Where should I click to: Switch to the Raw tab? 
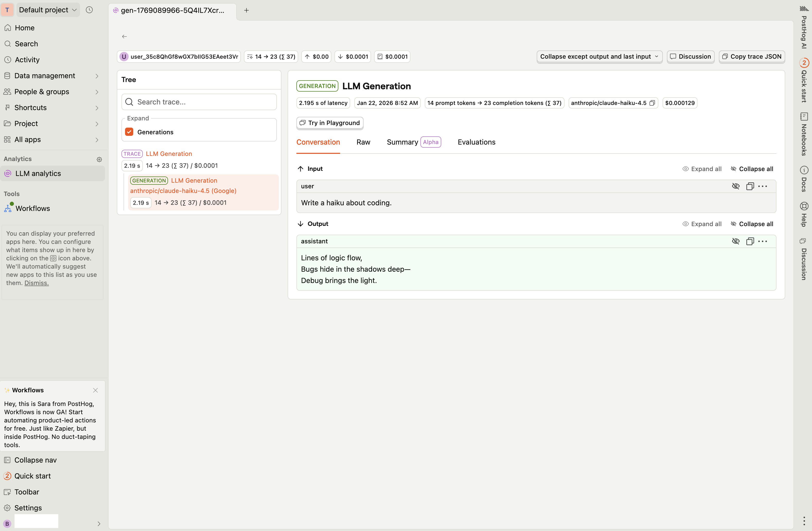pyautogui.click(x=363, y=142)
